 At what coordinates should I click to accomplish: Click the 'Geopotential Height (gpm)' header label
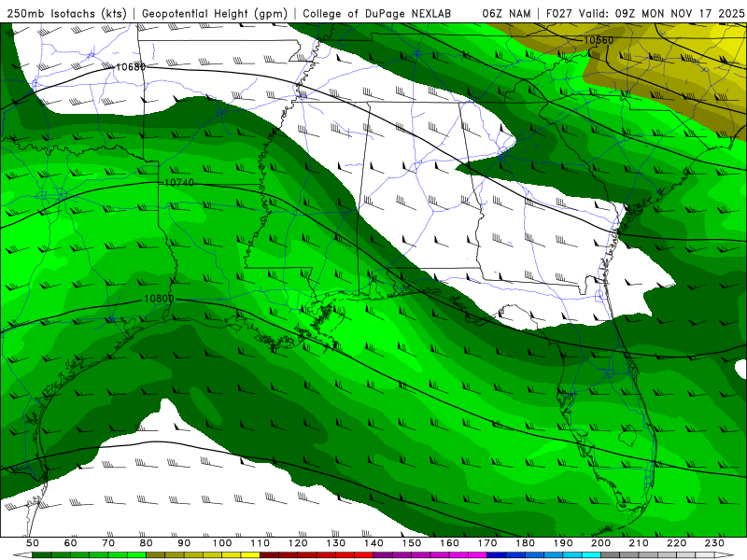[215, 14]
